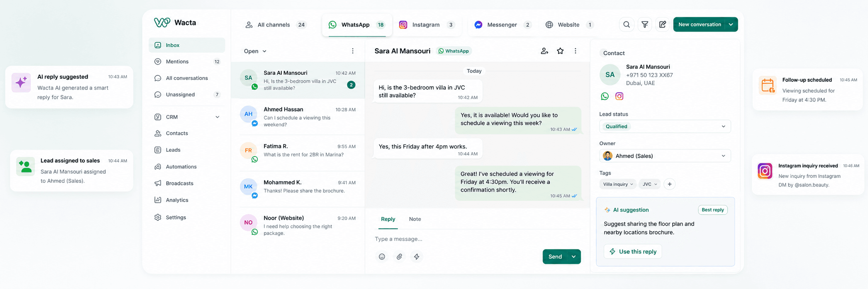Open Villa inquiry tag dropdown
Viewport: 868px width, 289px height.
tap(618, 184)
